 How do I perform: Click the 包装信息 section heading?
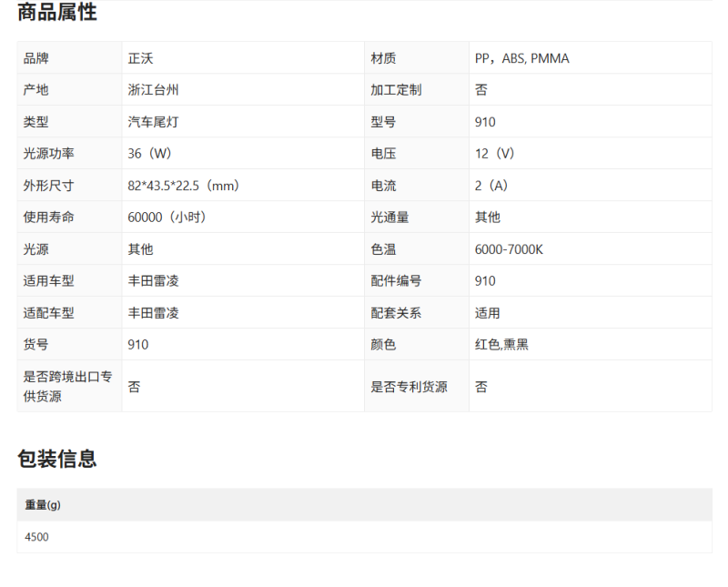(x=56, y=459)
